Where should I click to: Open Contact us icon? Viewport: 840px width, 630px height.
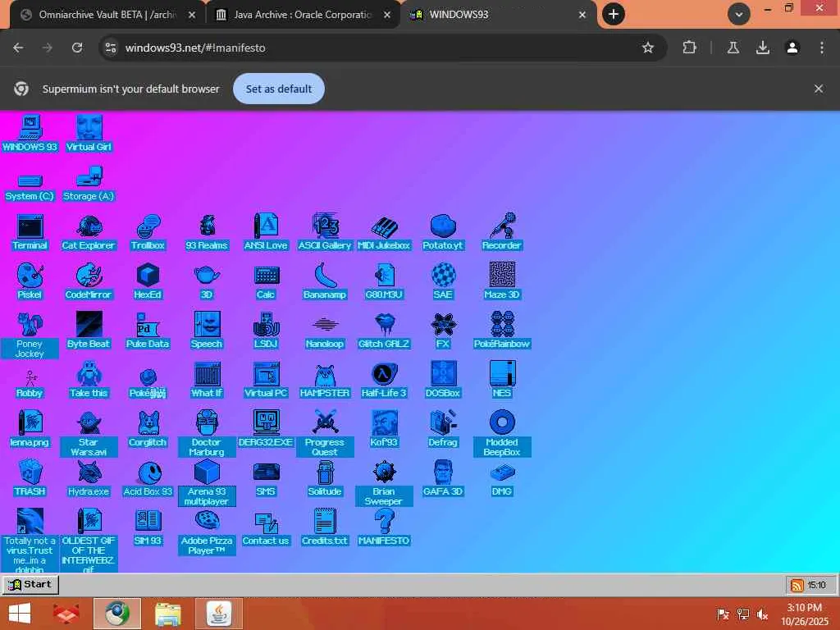point(266,527)
